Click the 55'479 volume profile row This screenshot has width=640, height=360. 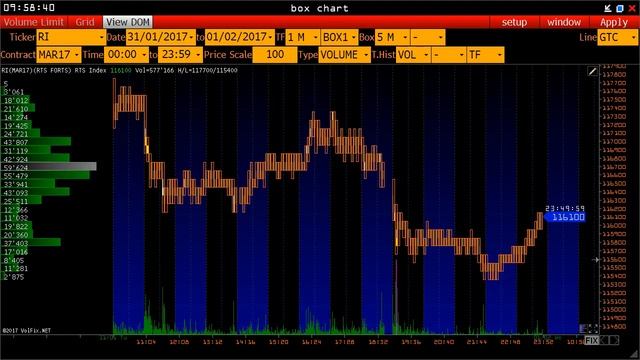pos(45,176)
